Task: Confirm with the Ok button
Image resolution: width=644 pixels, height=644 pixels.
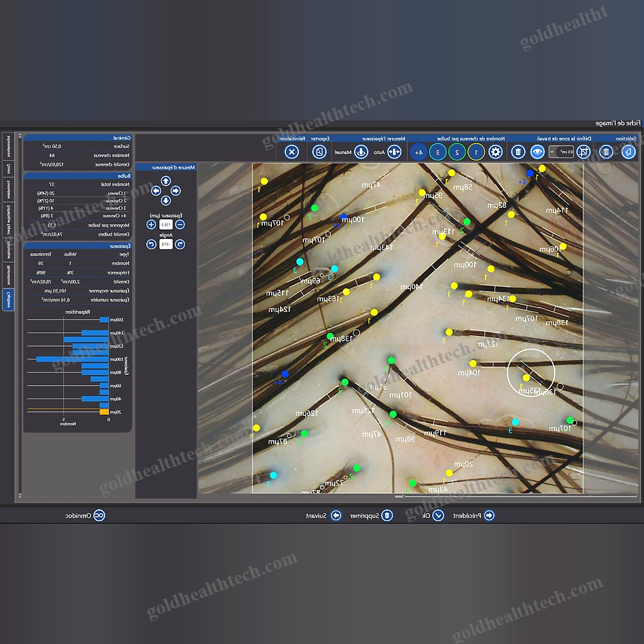Action: [433, 515]
